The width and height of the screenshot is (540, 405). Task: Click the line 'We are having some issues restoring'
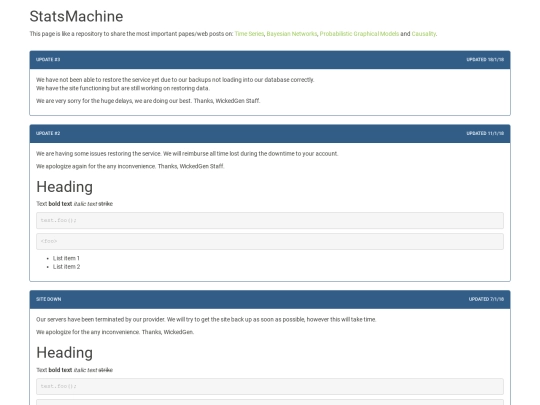(x=187, y=154)
